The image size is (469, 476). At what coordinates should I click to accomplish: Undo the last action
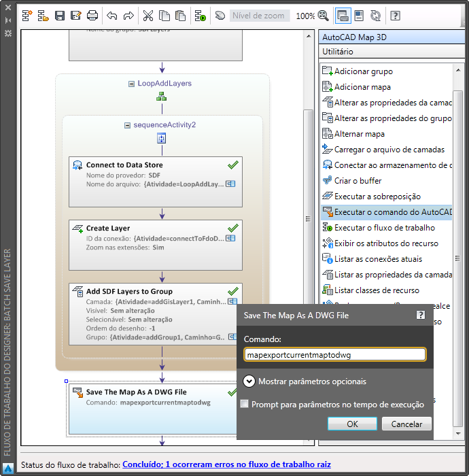point(112,16)
